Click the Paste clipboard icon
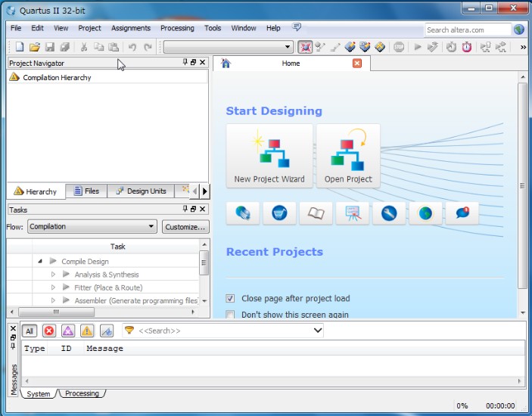Image resolution: width=532 pixels, height=416 pixels. (114, 47)
